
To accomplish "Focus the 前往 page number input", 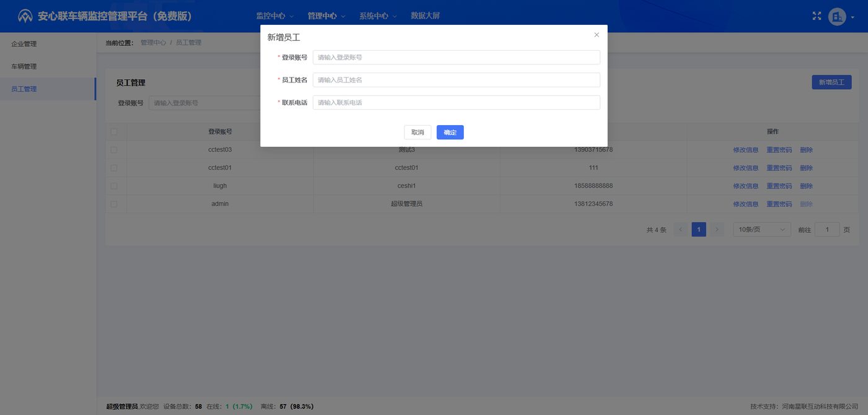I will 827,230.
